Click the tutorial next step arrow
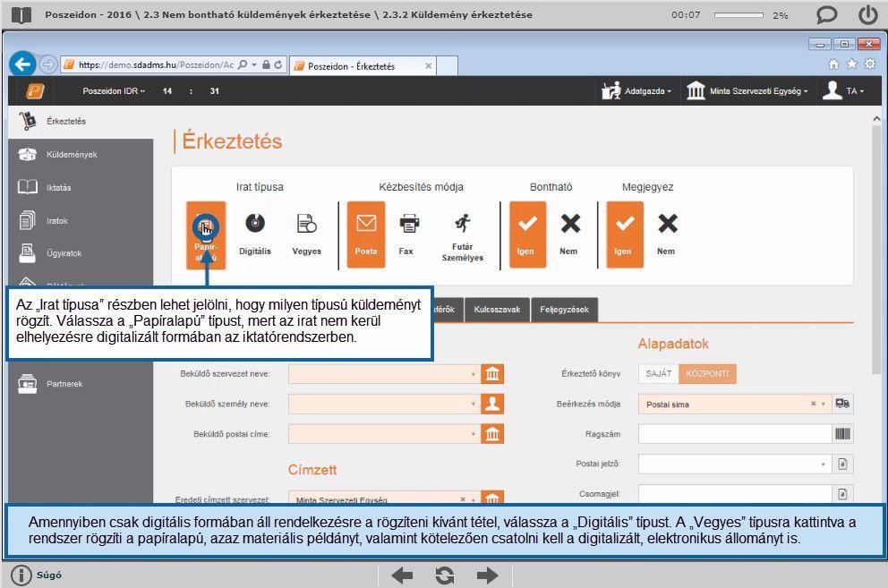This screenshot has width=888, height=588. pyautogui.click(x=487, y=575)
